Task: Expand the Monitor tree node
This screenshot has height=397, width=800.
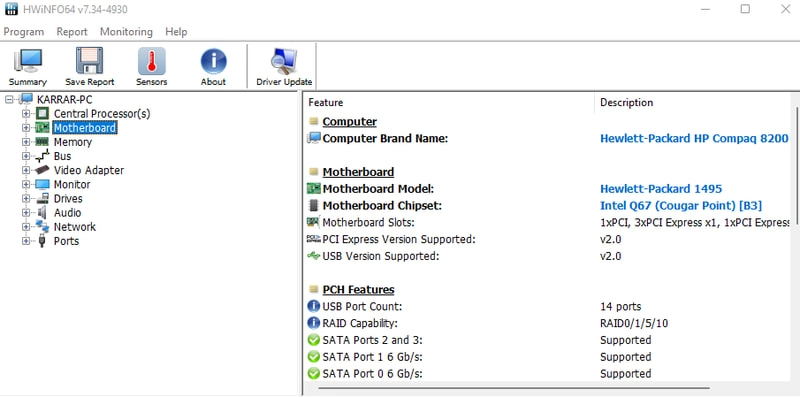Action: point(26,184)
